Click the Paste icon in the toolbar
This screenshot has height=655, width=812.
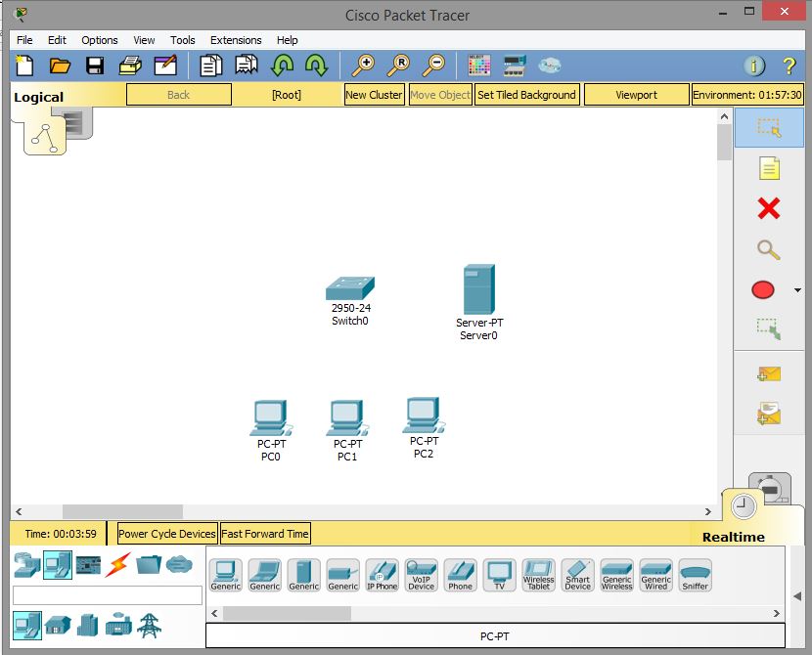click(x=246, y=65)
